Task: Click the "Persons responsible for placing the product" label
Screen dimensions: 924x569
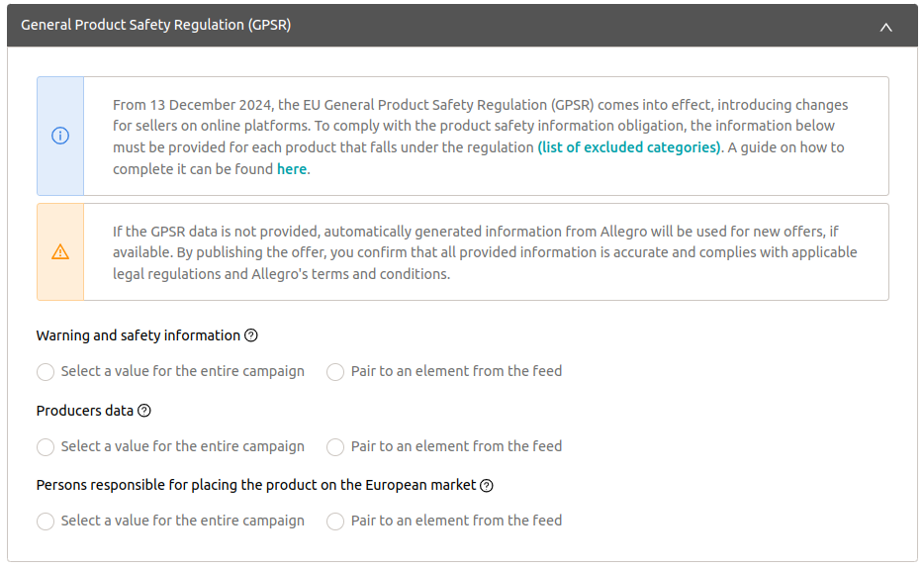Action: [256, 486]
